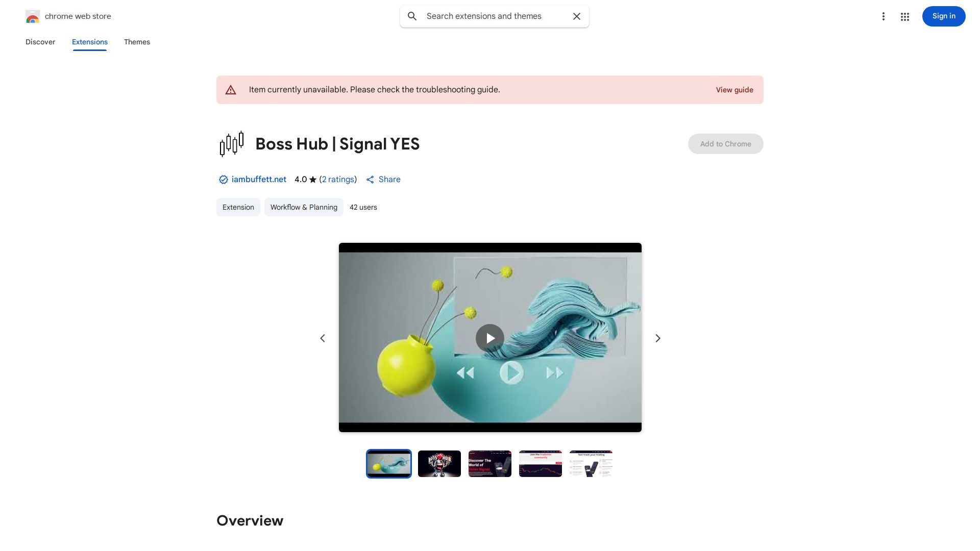Viewport: 980px width, 551px height.
Task: Click the Boss Hub candlestick icon
Action: click(x=232, y=144)
